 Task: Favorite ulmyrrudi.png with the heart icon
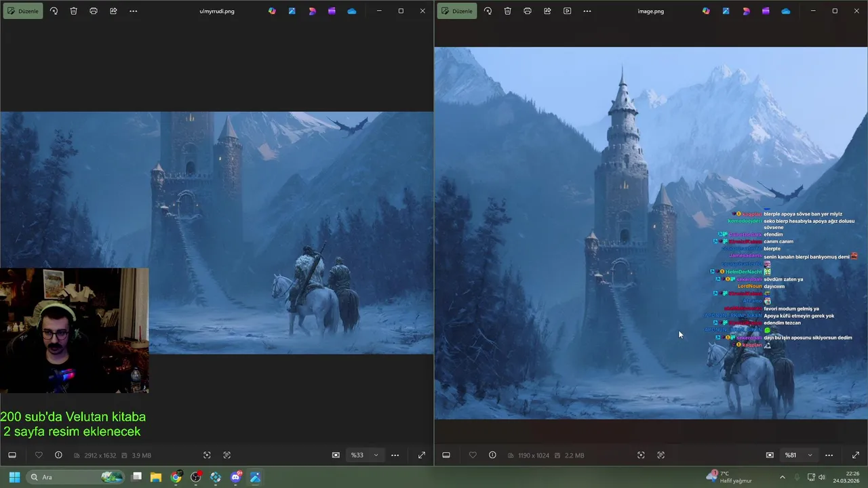pos(39,455)
